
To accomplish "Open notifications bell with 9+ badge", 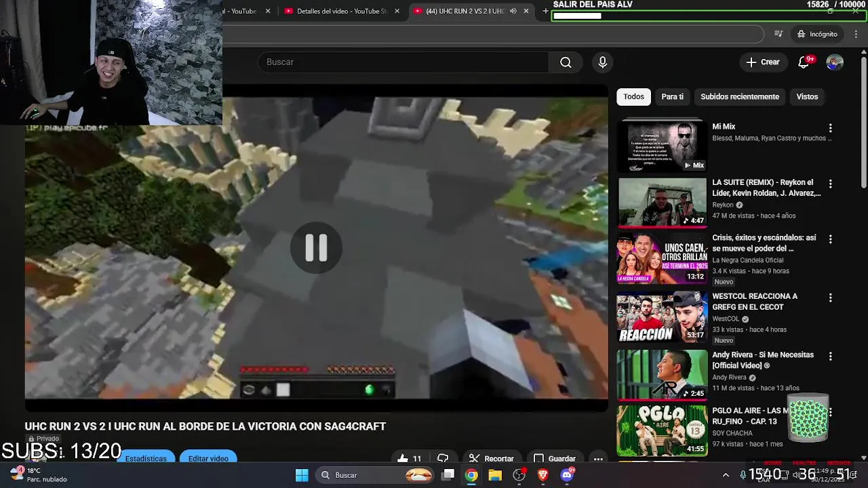I will click(804, 62).
